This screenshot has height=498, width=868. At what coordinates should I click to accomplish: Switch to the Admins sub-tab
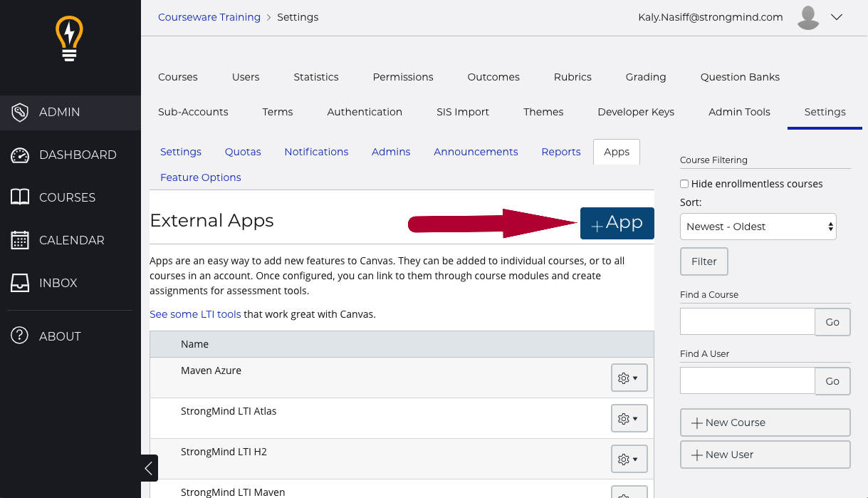coord(391,152)
